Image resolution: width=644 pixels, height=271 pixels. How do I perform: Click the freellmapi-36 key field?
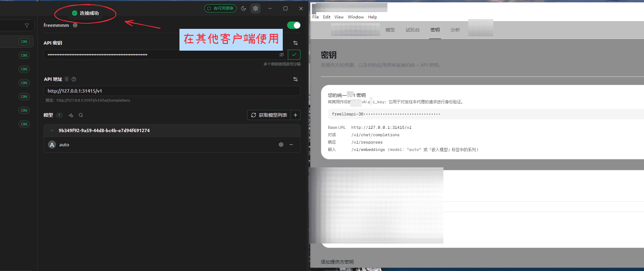[x=486, y=114]
